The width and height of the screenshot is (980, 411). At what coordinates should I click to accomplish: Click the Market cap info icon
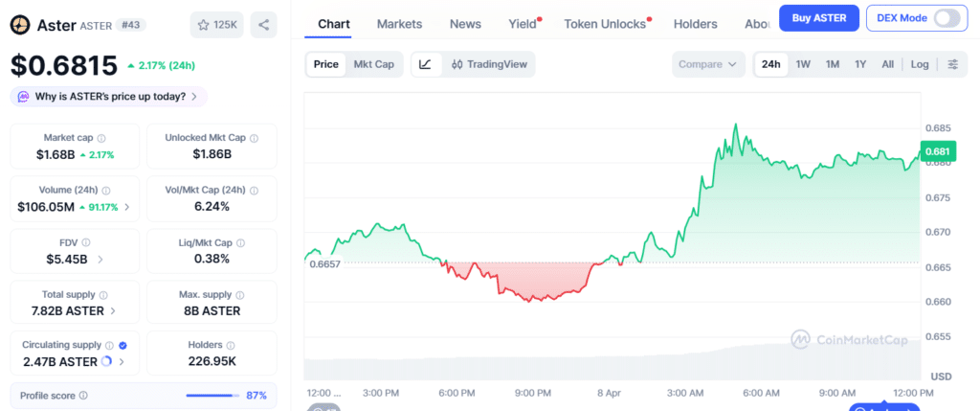pyautogui.click(x=101, y=138)
